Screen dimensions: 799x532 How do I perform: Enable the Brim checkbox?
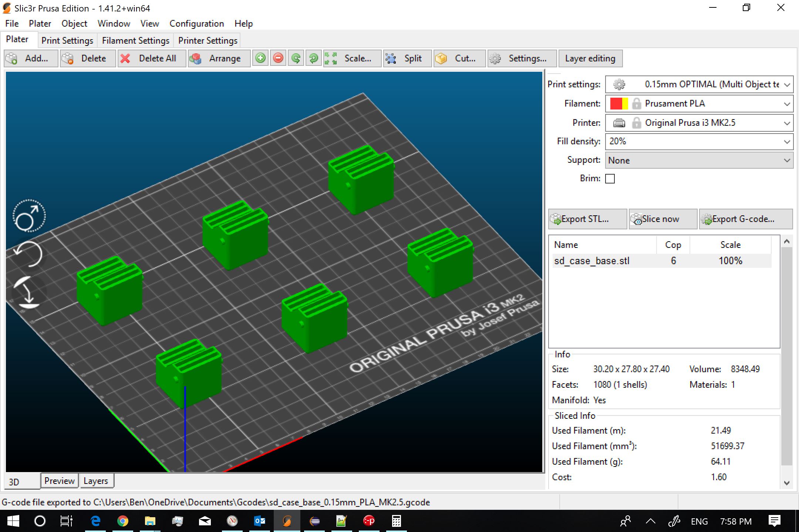coord(610,179)
